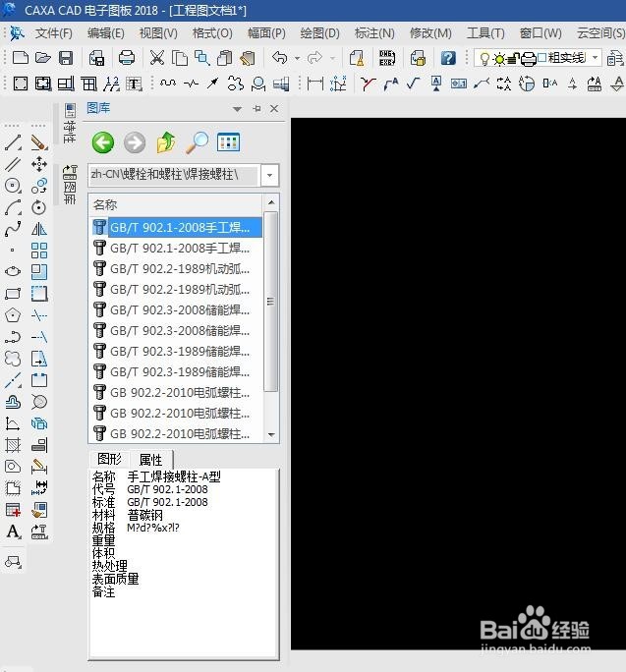
Task: Switch to the 属性 tab
Action: tap(151, 460)
